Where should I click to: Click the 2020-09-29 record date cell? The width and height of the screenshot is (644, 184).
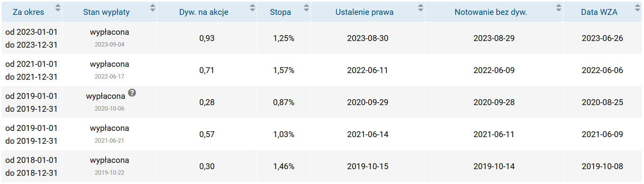(367, 102)
